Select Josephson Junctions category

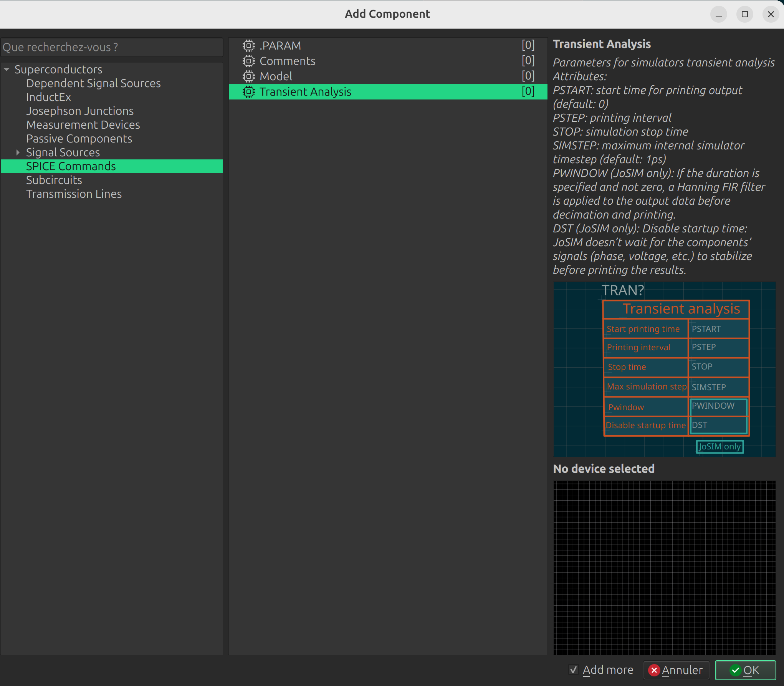click(x=80, y=111)
